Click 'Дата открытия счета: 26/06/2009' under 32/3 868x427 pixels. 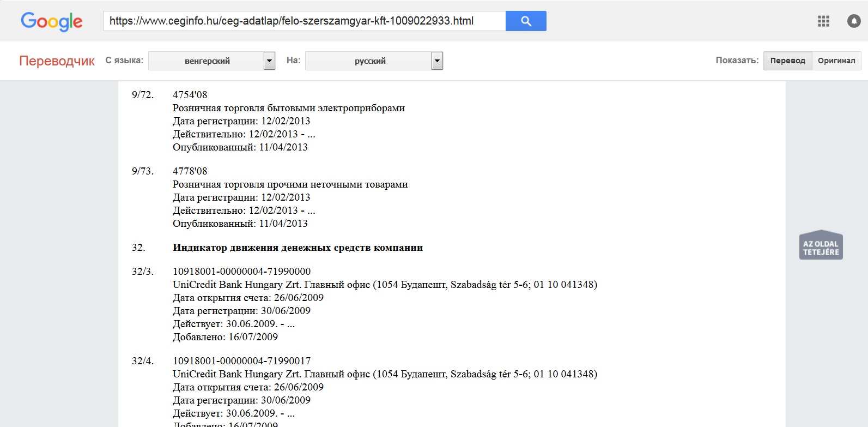[248, 298]
